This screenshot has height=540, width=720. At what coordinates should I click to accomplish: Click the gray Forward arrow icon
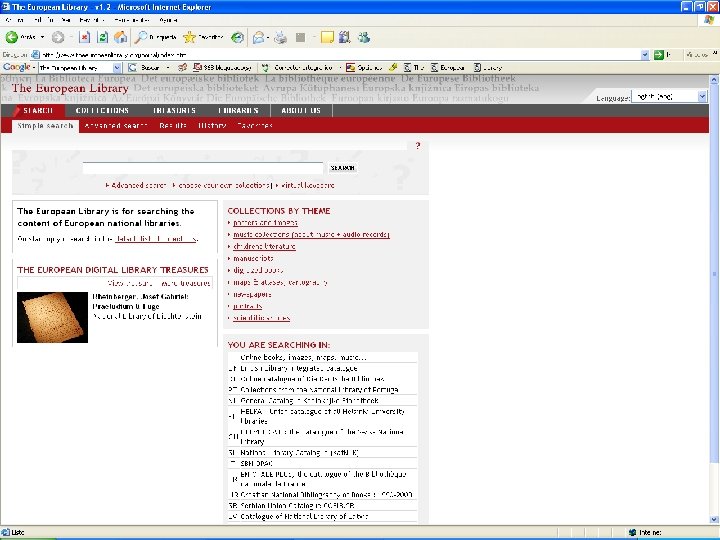[58, 37]
